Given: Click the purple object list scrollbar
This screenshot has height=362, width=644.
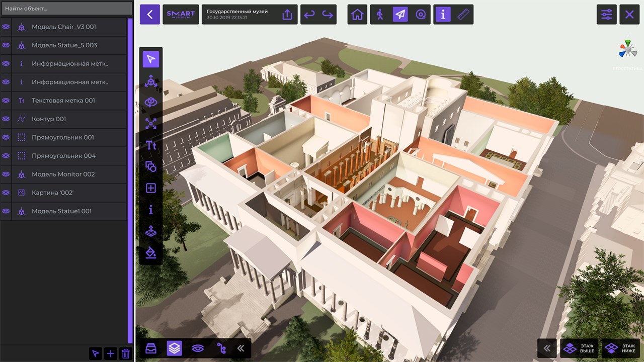Looking at the screenshot, I should point(130,181).
